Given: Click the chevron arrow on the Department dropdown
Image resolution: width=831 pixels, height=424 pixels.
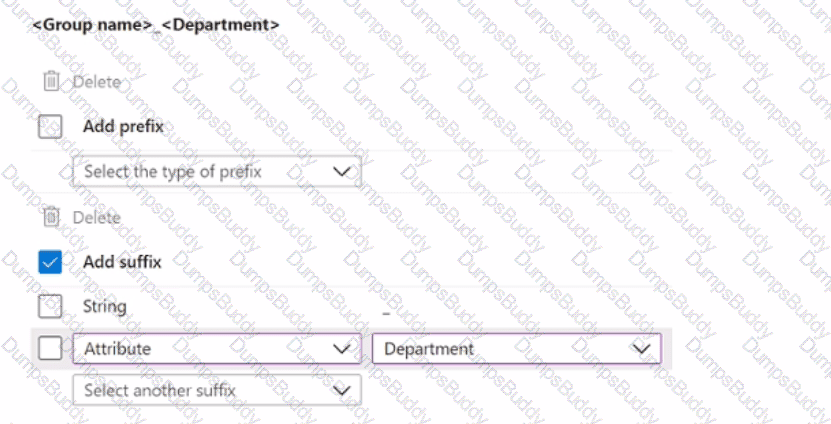Looking at the screenshot, I should click(641, 349).
